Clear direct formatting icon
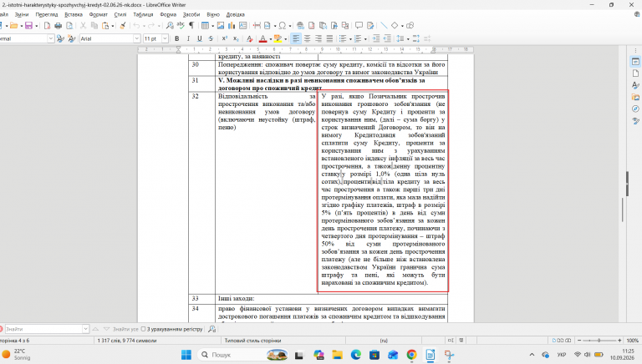The width and height of the screenshot is (642, 364). (x=249, y=38)
